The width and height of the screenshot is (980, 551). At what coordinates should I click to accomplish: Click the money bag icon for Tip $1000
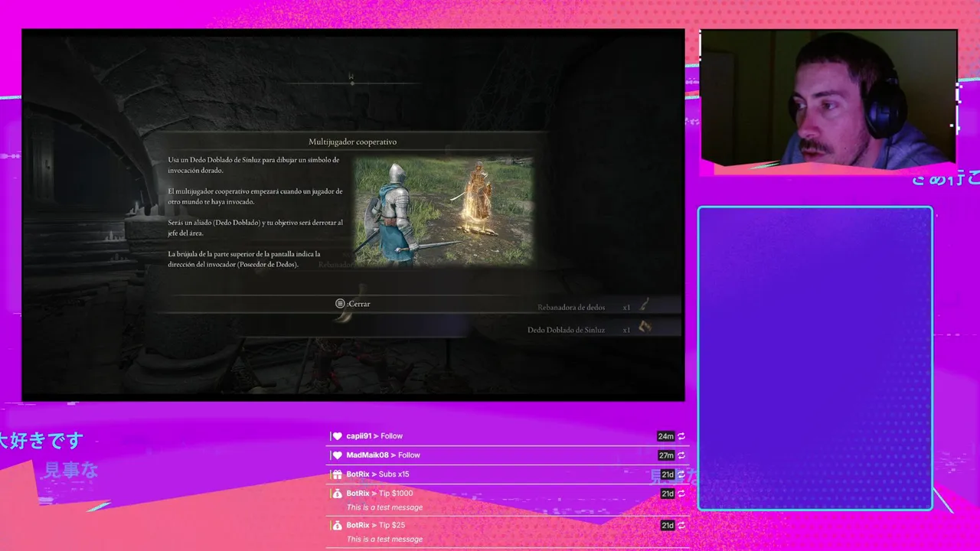tap(337, 494)
